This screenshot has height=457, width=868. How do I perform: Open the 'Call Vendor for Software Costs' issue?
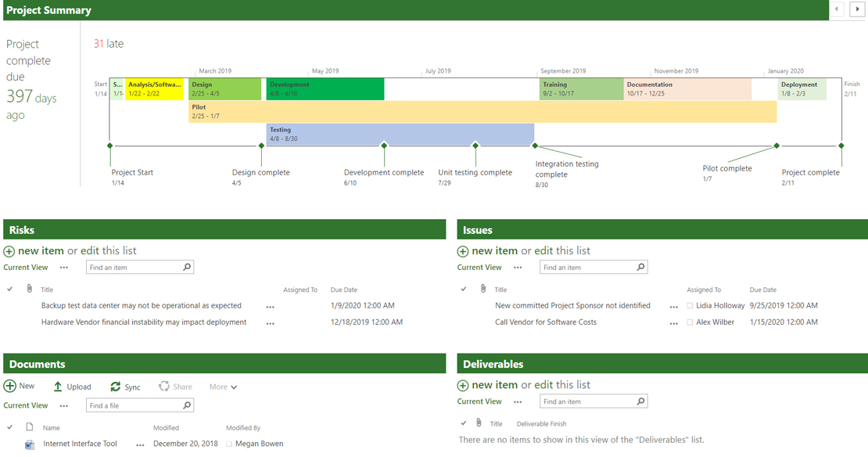tap(545, 322)
